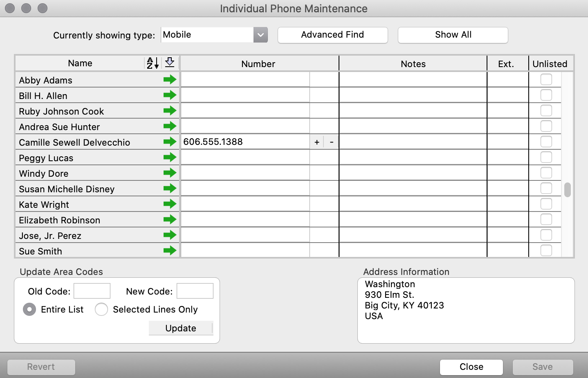This screenshot has height=378, width=588.
Task: Click the down-arrow icon beside the sort icon
Action: tap(170, 63)
